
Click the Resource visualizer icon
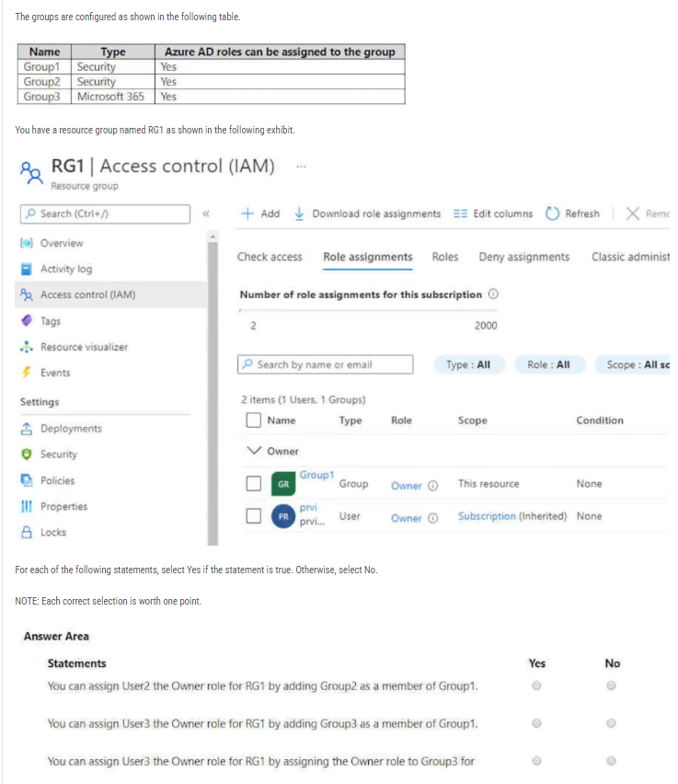click(x=27, y=347)
